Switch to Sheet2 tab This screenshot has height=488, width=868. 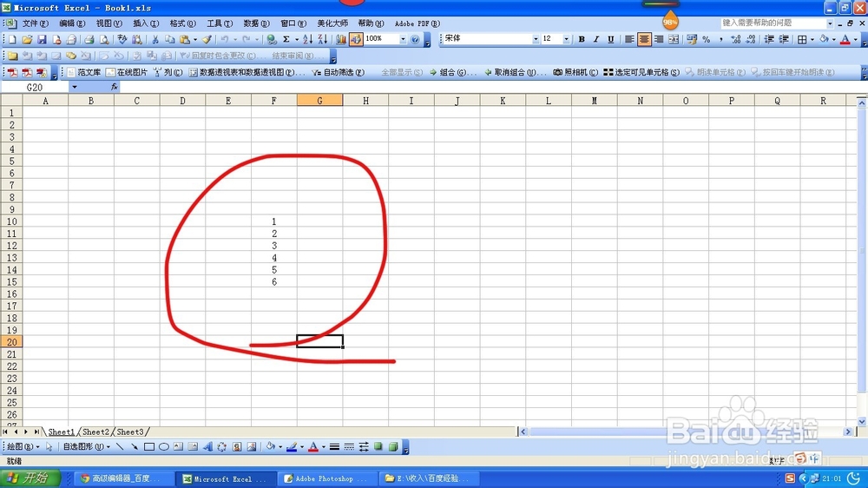click(x=95, y=432)
